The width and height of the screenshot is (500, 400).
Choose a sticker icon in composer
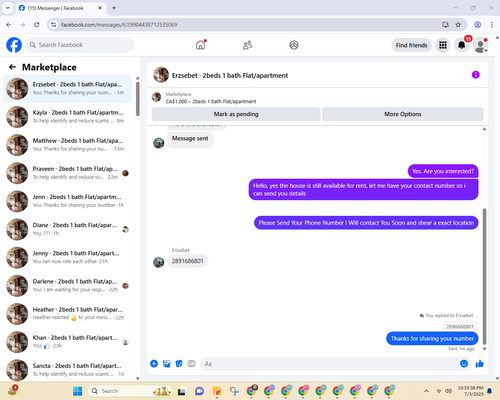(179, 364)
